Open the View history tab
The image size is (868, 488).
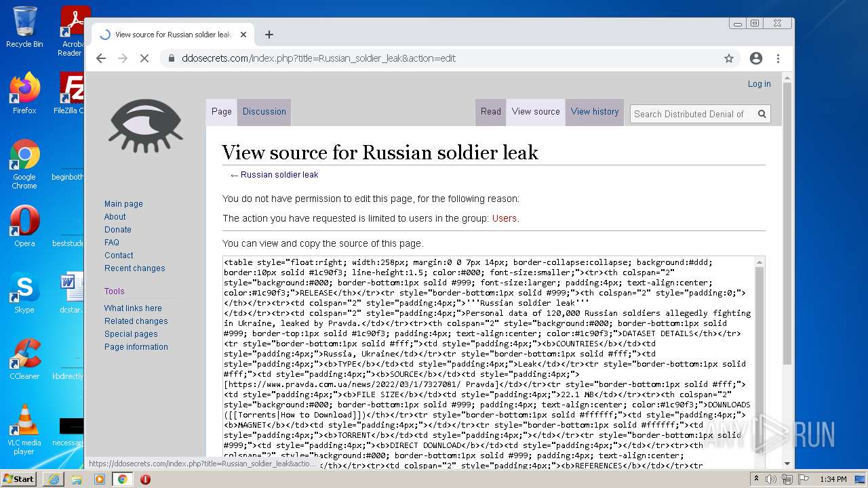(x=595, y=112)
